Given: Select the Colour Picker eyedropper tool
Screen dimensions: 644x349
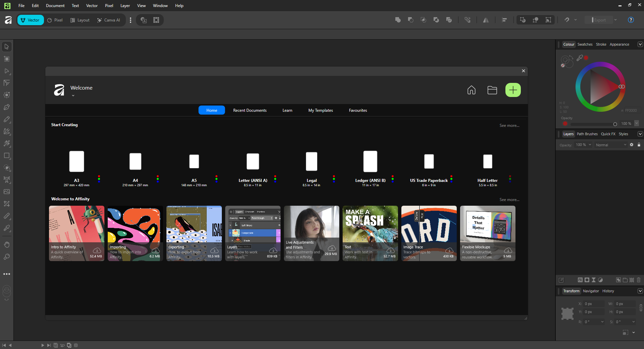Looking at the screenshot, I should pyautogui.click(x=7, y=228).
